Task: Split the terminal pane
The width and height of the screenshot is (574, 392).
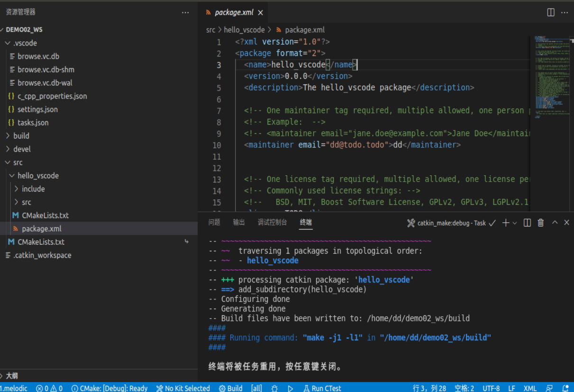Action: [527, 223]
